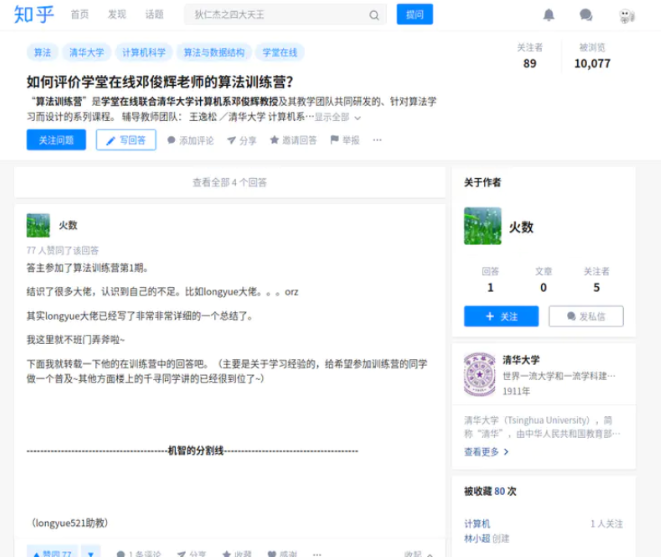661x560 pixels.
Task: Click the downvote arrow button
Action: [91, 553]
